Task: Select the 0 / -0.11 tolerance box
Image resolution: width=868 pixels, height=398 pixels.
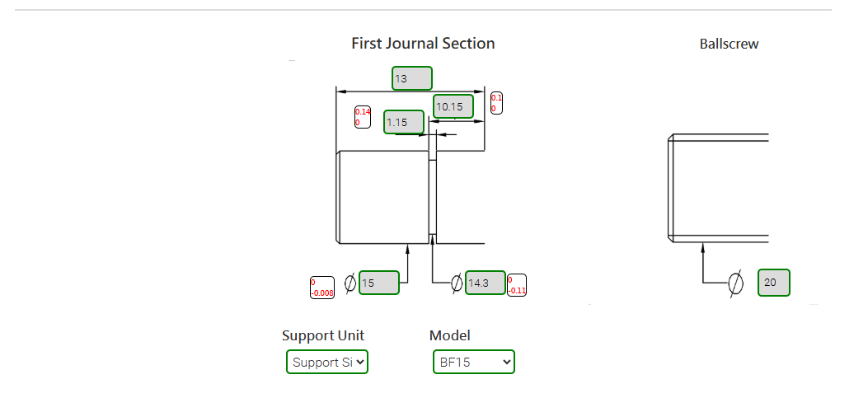Action: pyautogui.click(x=517, y=285)
